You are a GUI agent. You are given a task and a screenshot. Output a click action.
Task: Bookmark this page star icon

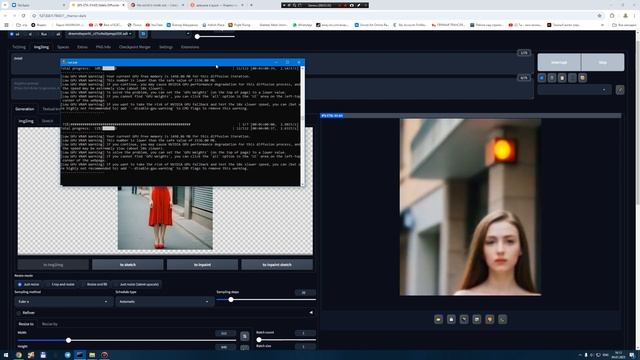(600, 16)
